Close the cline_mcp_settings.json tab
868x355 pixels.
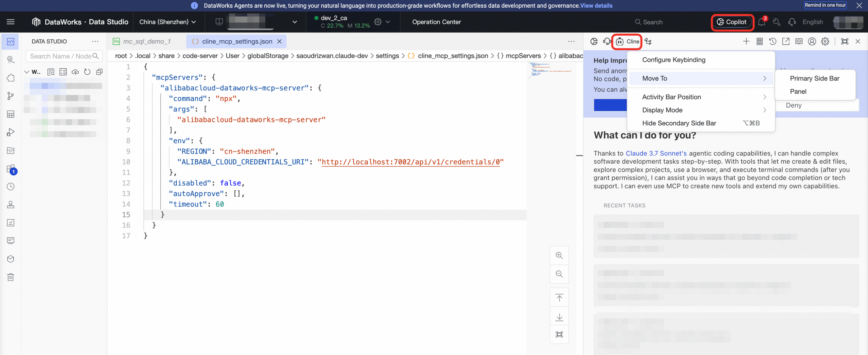(279, 41)
